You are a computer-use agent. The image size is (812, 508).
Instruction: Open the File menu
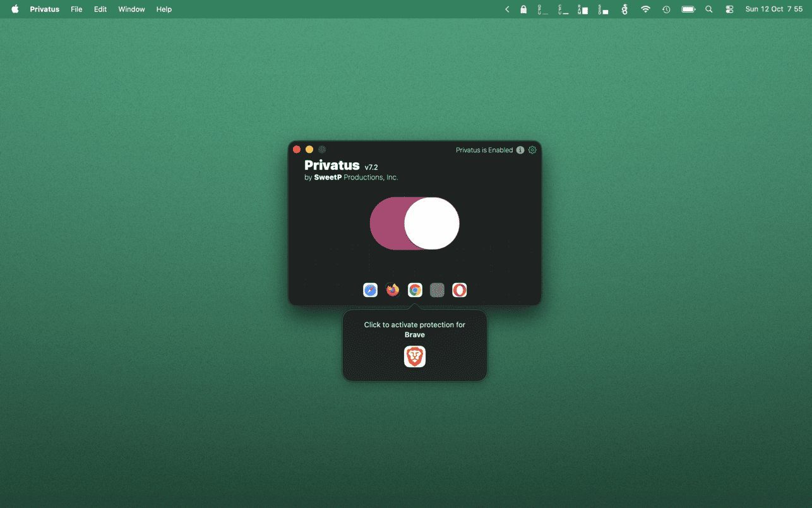(76, 9)
